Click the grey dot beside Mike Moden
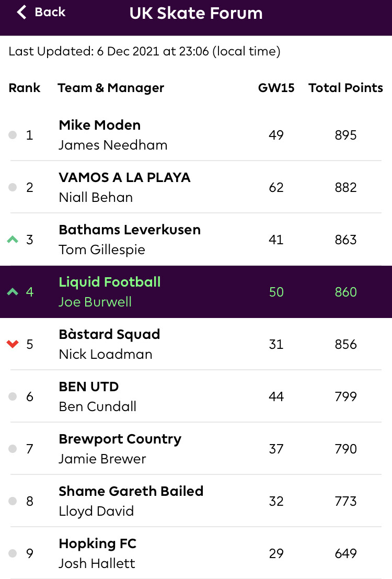392x579 pixels. pyautogui.click(x=13, y=135)
